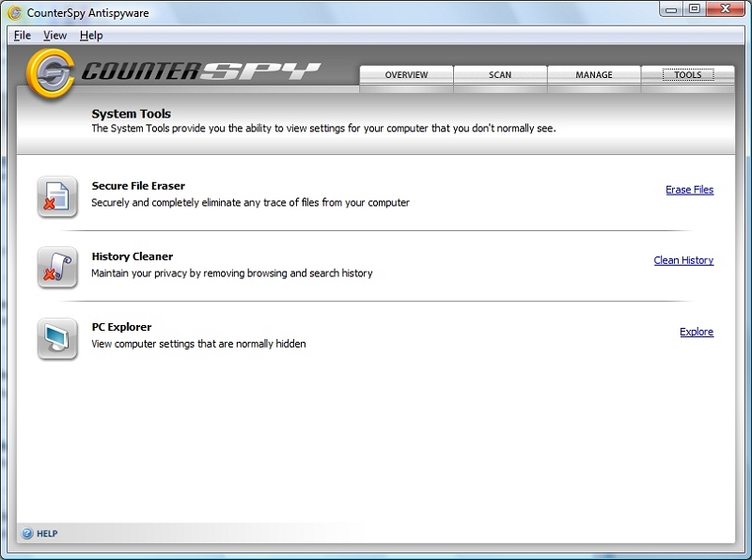Click the CounterSpy Antispyware window title
Screen dimensions: 752x560
point(87,13)
